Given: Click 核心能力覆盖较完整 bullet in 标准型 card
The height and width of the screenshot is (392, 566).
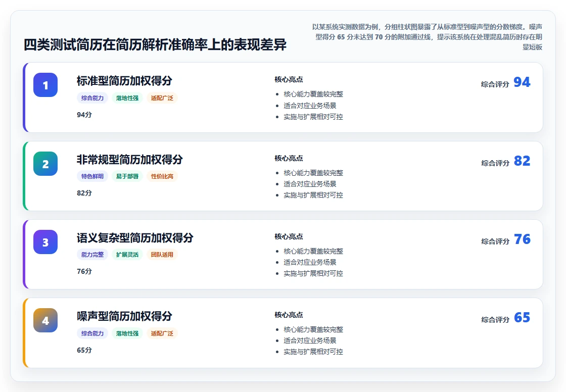Looking at the screenshot, I should (313, 94).
